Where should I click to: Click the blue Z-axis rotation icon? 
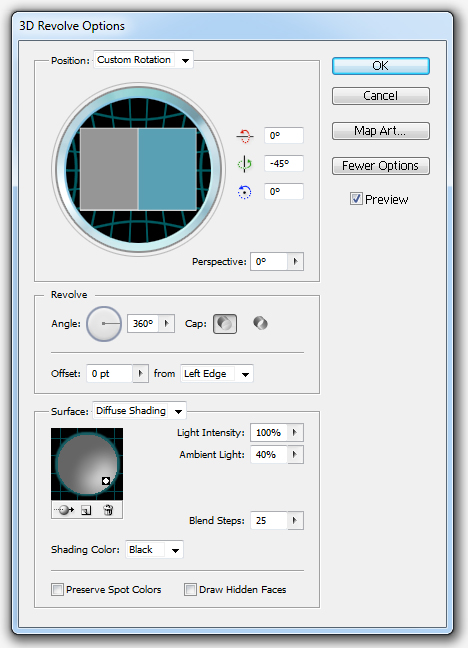pyautogui.click(x=244, y=192)
